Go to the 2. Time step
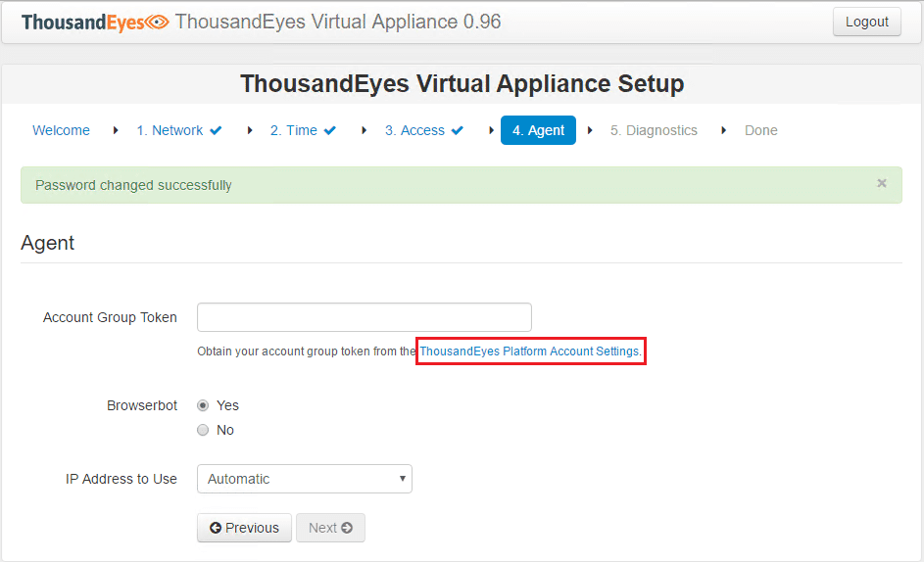This screenshot has width=924, height=562. coord(294,130)
